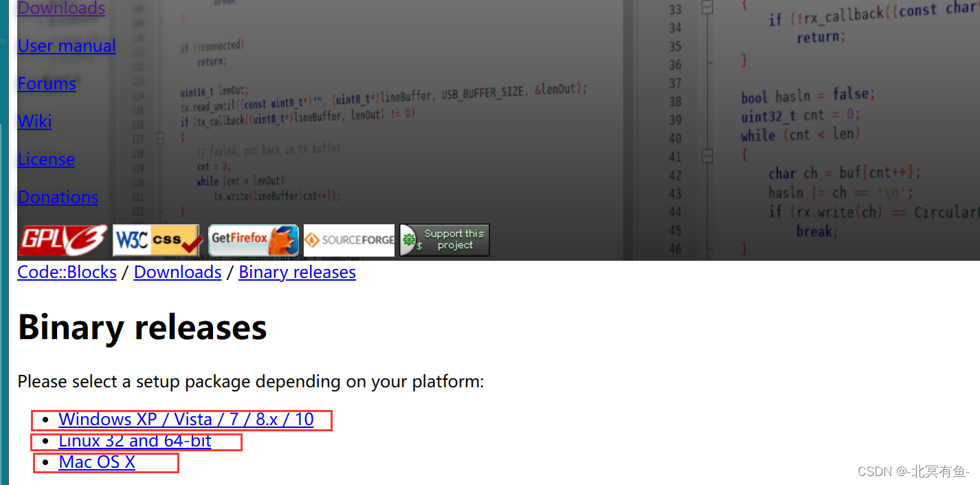
Task: Go to the Forums page
Action: pos(47,84)
